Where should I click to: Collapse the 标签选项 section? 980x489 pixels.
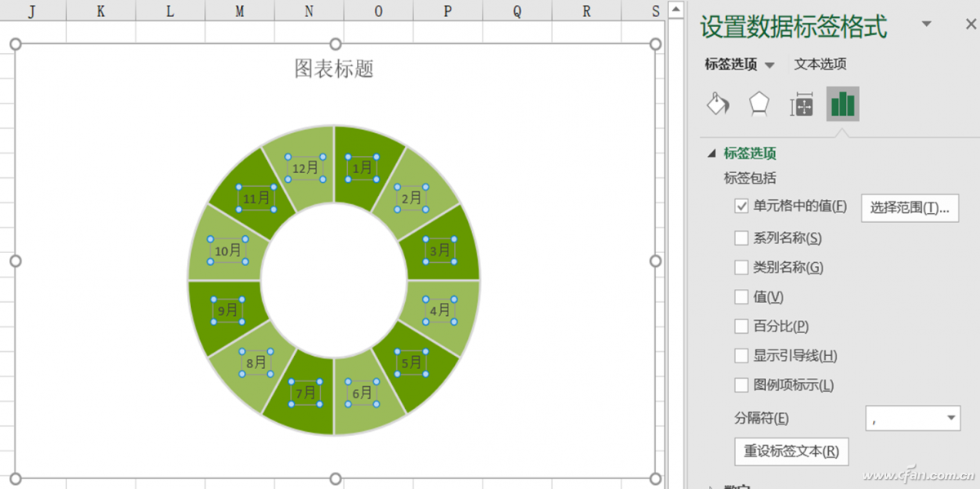711,153
